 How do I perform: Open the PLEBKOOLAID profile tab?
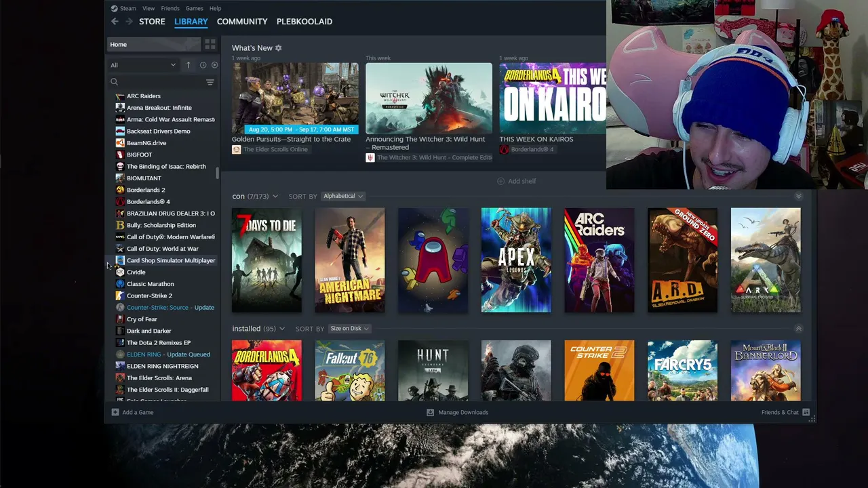(x=304, y=22)
